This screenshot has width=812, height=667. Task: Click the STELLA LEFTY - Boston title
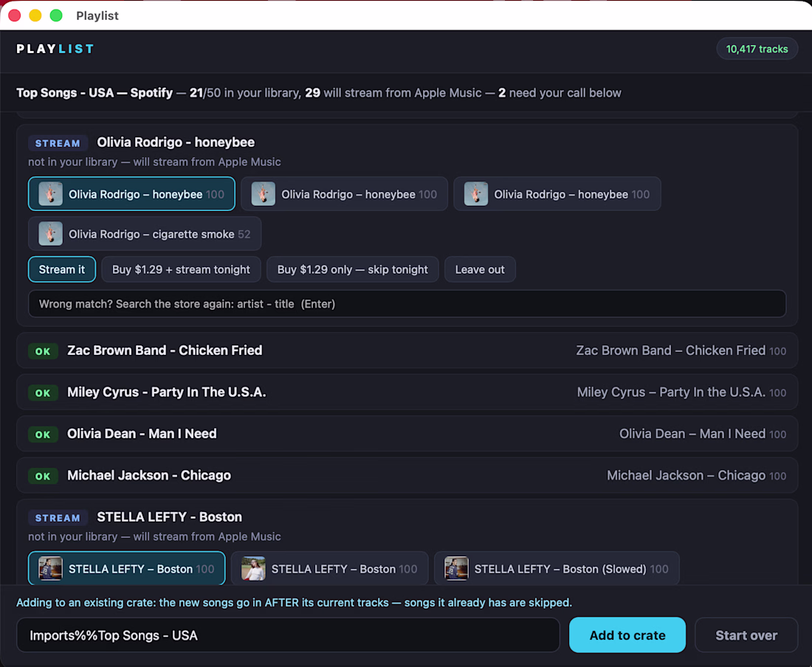click(169, 517)
